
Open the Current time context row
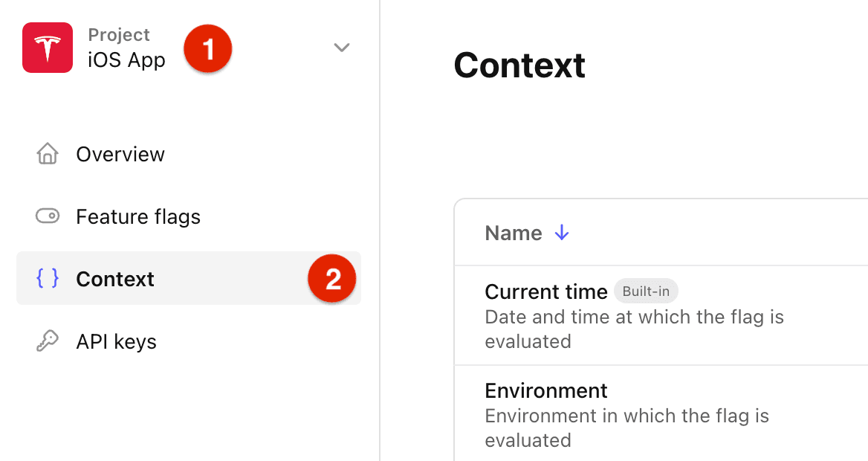546,291
